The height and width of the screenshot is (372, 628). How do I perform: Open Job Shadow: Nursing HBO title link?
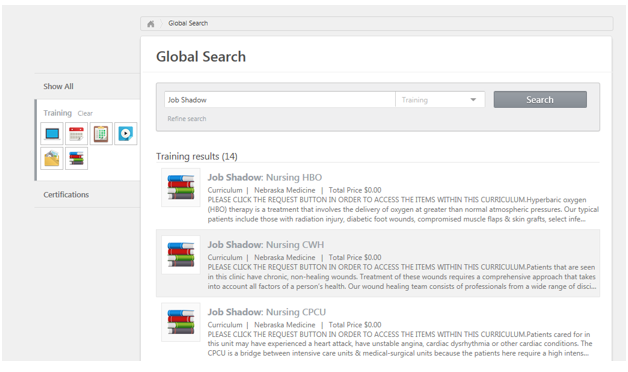pyautogui.click(x=265, y=177)
